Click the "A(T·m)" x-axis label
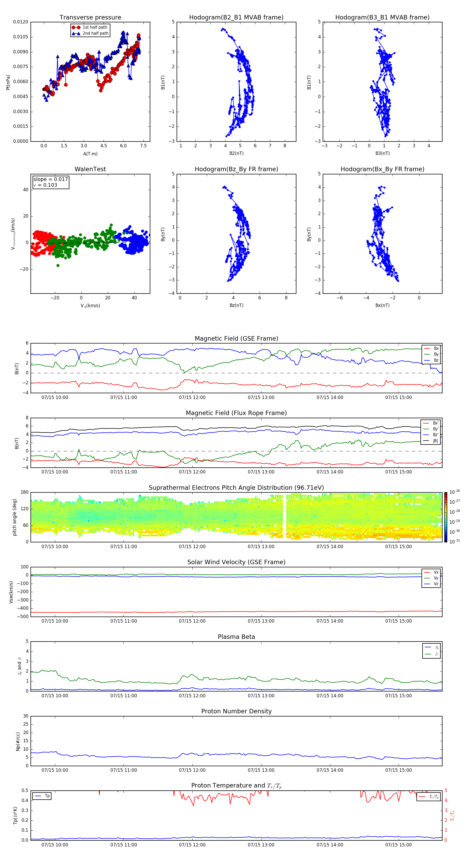The image size is (473, 868). click(x=90, y=154)
